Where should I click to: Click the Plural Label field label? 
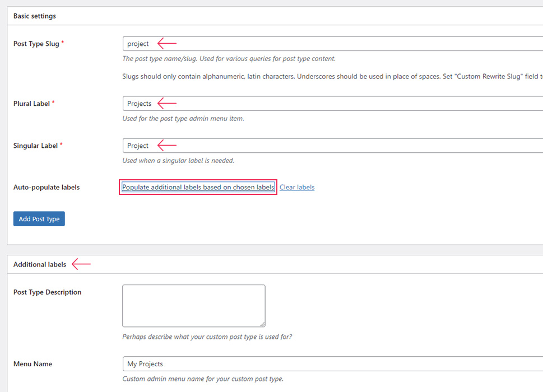point(32,104)
